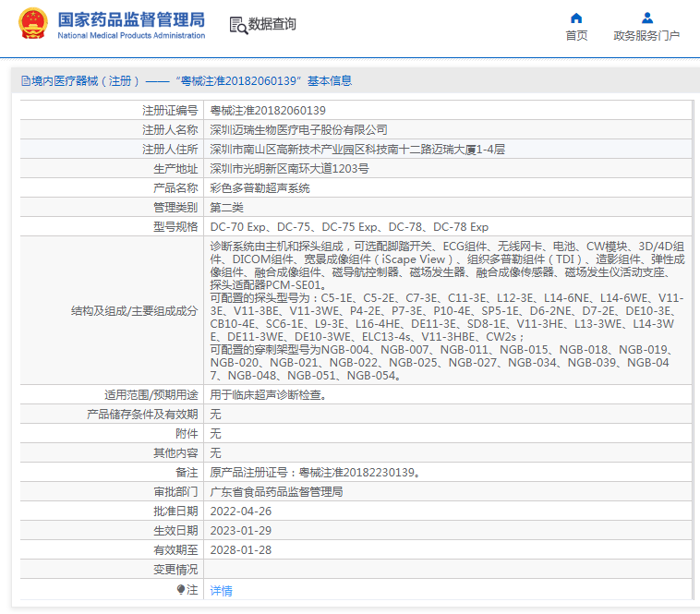This screenshot has height=614, width=700.
Task: Click the 生产地址 label
Action: (x=175, y=169)
